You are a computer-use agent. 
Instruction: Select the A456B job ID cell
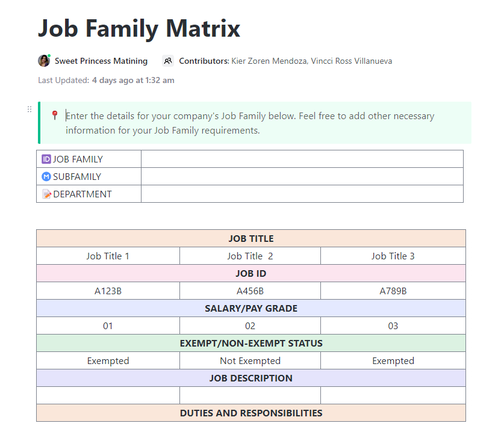pos(250,291)
